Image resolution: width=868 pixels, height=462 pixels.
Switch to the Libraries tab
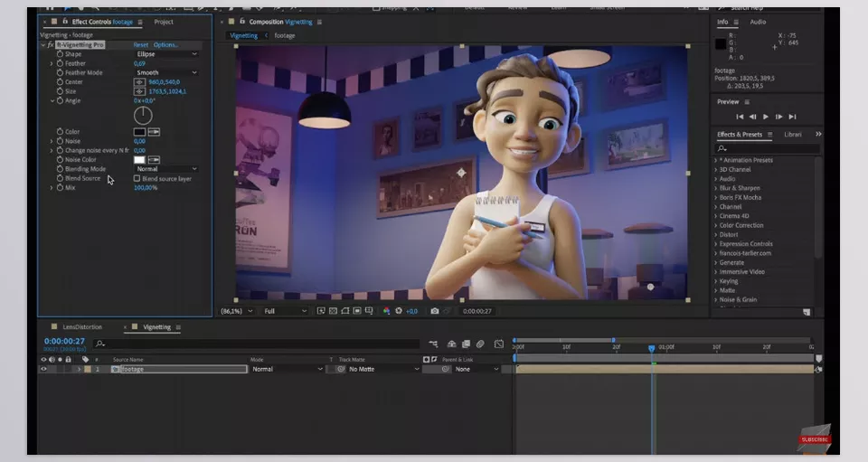(x=793, y=135)
